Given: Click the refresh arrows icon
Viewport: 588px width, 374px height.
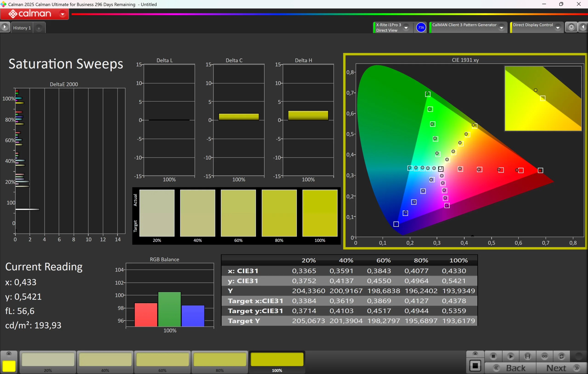Looking at the screenshot, I should coord(561,356).
